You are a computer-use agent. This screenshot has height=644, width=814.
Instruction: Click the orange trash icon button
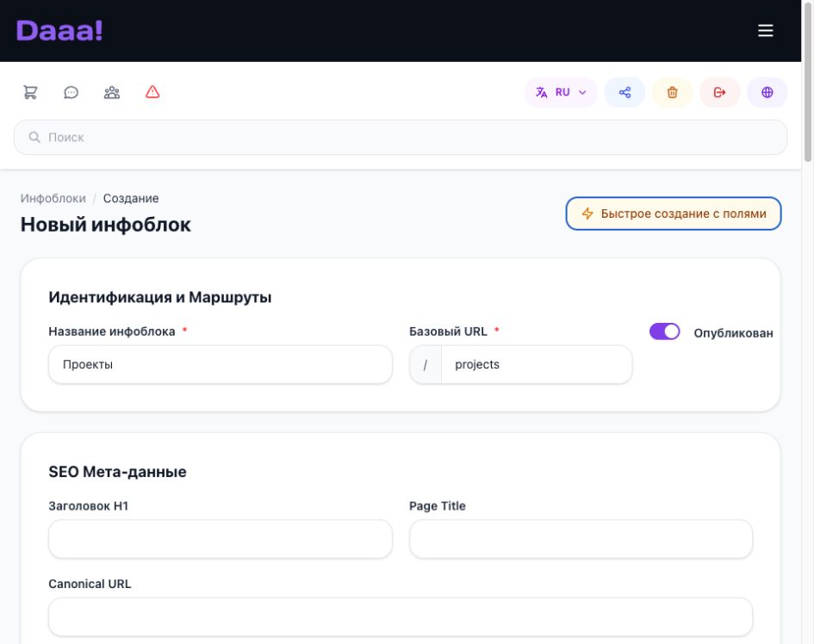tap(672, 92)
